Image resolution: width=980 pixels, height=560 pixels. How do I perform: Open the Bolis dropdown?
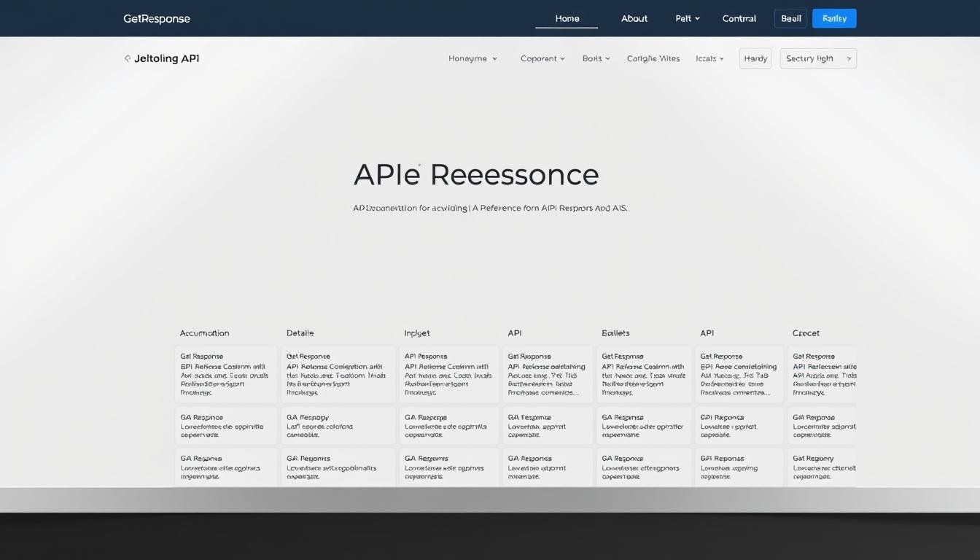[x=596, y=58]
